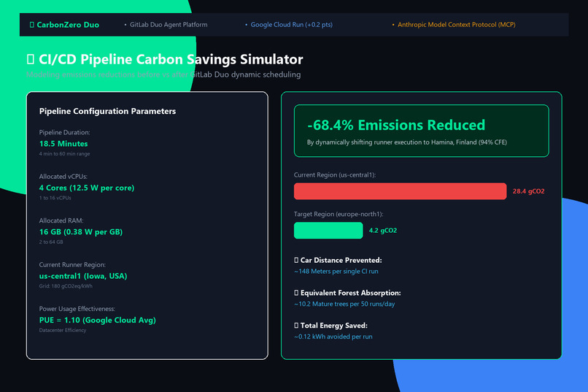Image resolution: width=588 pixels, height=392 pixels.
Task: Click the red current region emissions bar
Action: click(x=400, y=191)
